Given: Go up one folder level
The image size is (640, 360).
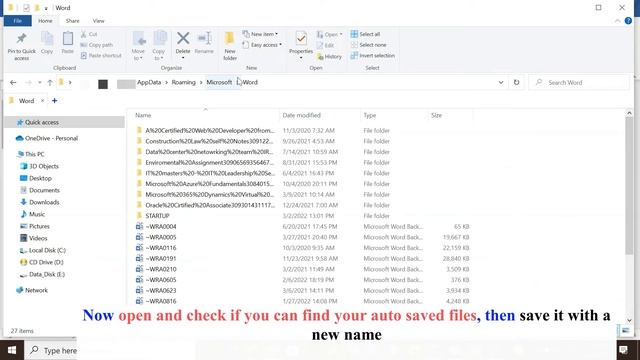Looking at the screenshot, I should (50, 82).
